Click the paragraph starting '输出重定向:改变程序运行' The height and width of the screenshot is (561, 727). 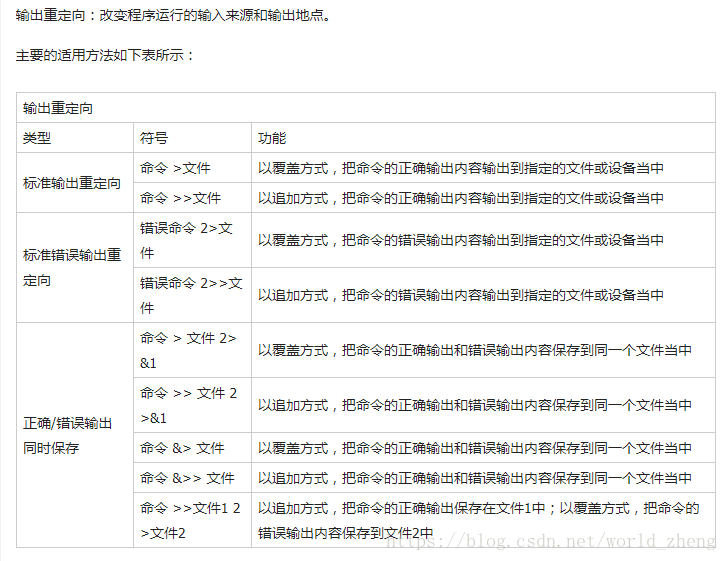[173, 15]
